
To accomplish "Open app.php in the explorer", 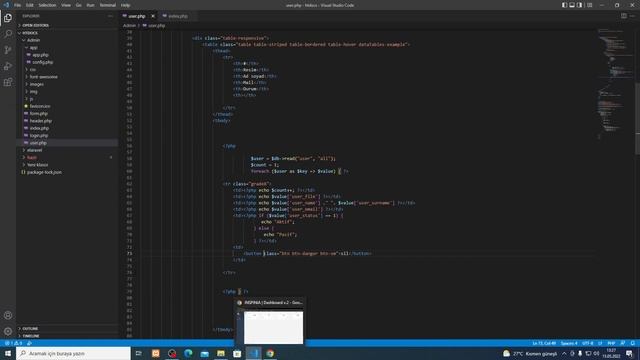I will [x=68, y=55].
